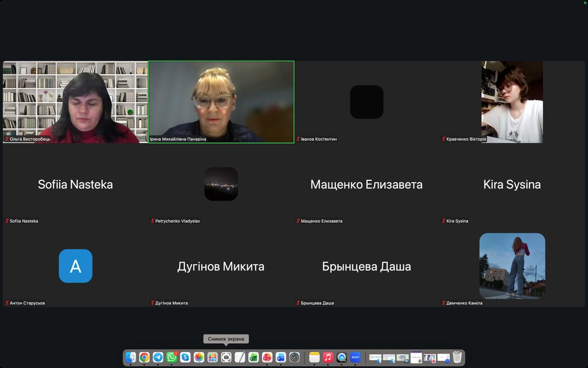Click Кравченко Вікторія's video tile

click(512, 102)
